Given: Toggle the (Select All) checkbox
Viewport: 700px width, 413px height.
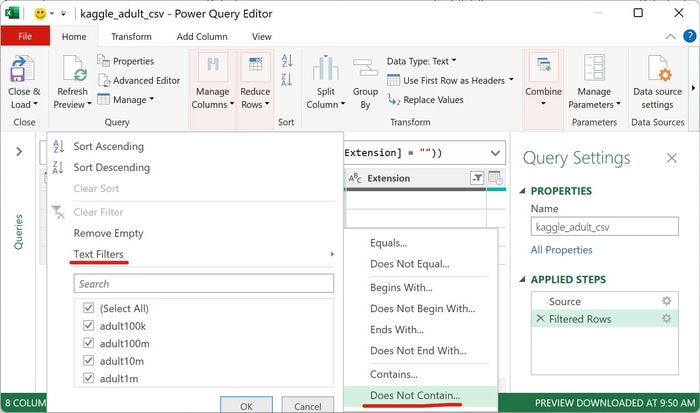Looking at the screenshot, I should tap(88, 308).
